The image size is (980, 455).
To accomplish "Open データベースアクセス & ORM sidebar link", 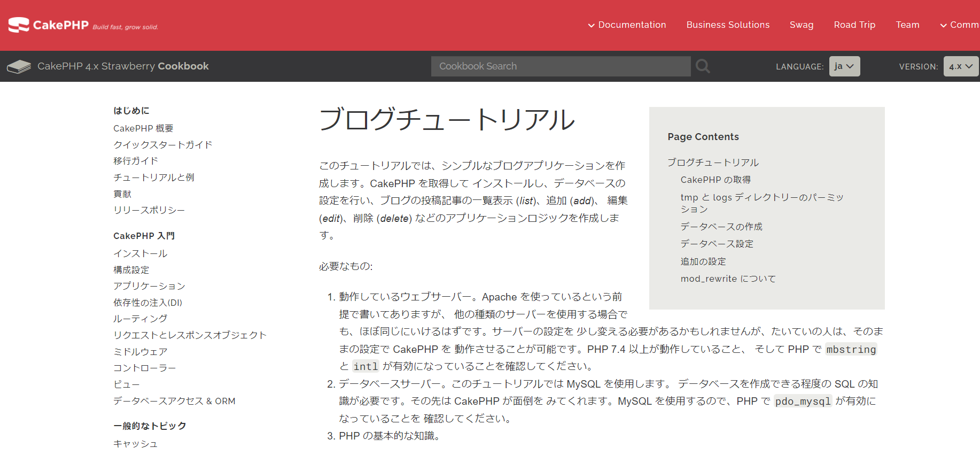I will point(174,401).
